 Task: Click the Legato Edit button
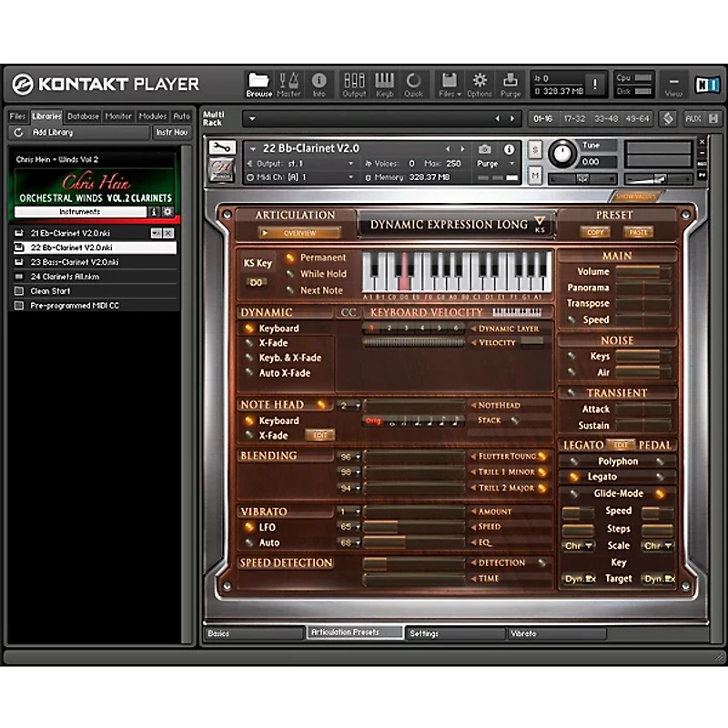pyautogui.click(x=621, y=445)
